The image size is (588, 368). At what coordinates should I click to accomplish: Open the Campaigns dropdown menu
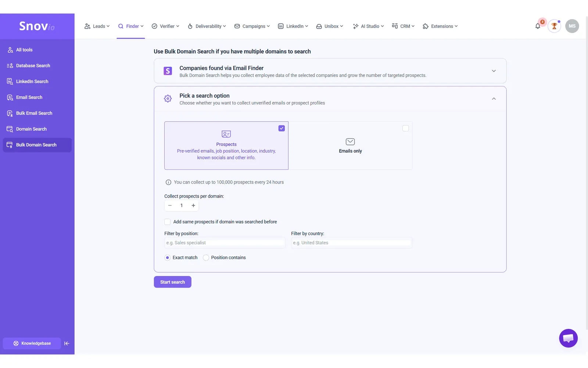click(x=252, y=26)
